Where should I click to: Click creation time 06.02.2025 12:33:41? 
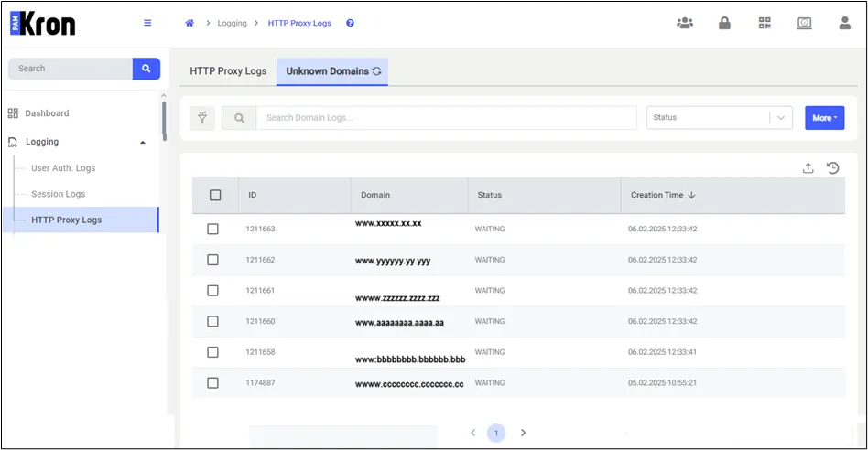[662, 352]
